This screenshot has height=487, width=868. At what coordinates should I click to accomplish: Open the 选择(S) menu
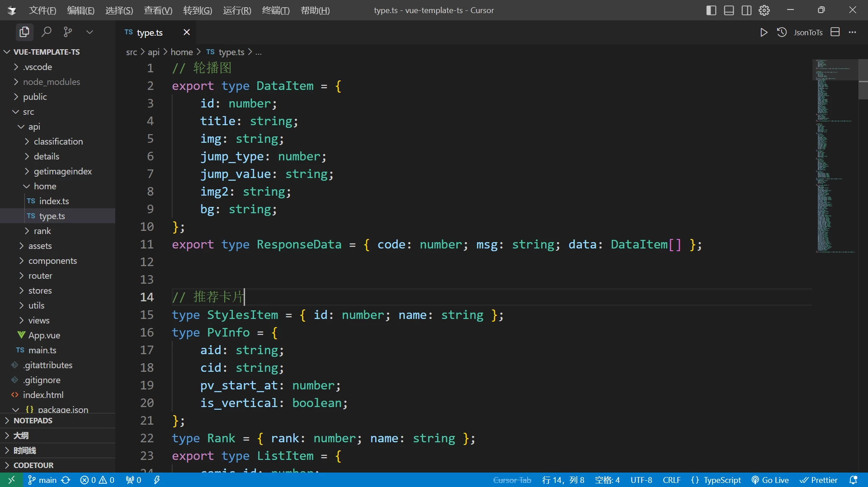(119, 10)
